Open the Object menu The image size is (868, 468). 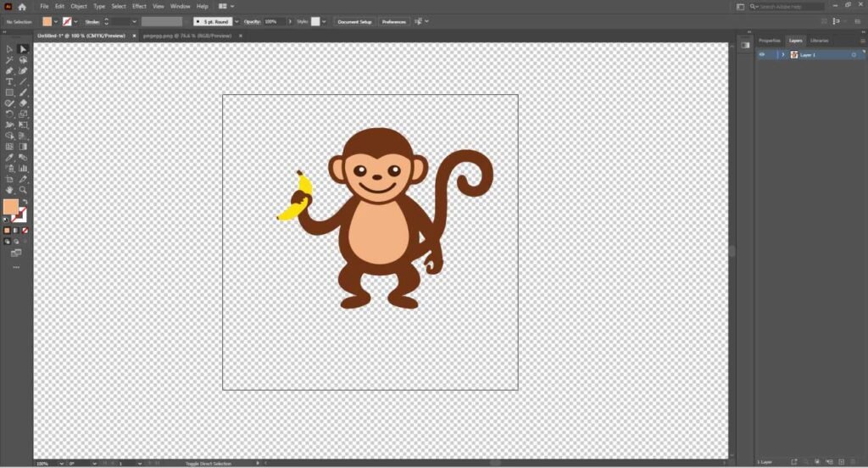pyautogui.click(x=79, y=7)
